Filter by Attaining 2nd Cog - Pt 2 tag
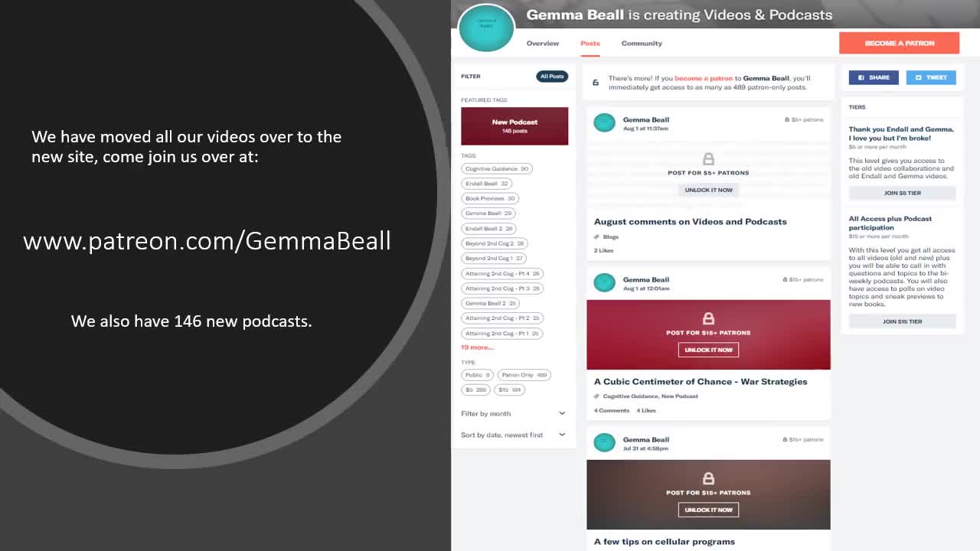This screenshot has height=551, width=980. tap(502, 318)
